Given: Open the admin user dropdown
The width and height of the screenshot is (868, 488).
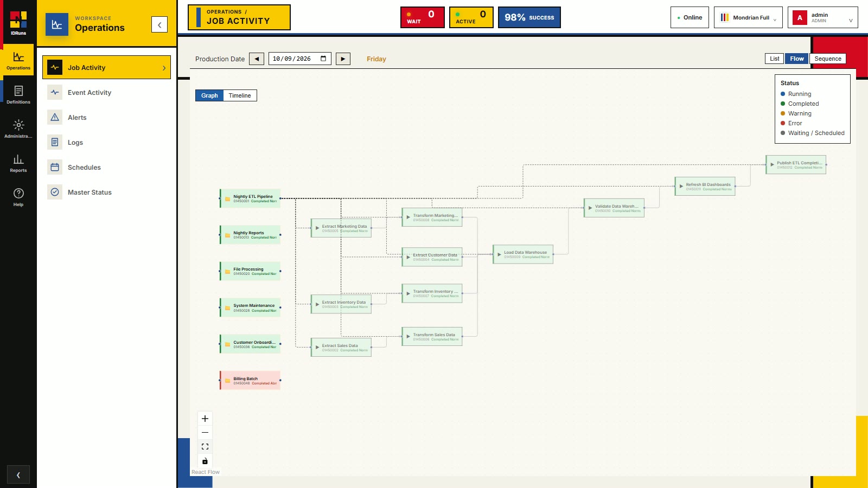Looking at the screenshot, I should tap(822, 17).
